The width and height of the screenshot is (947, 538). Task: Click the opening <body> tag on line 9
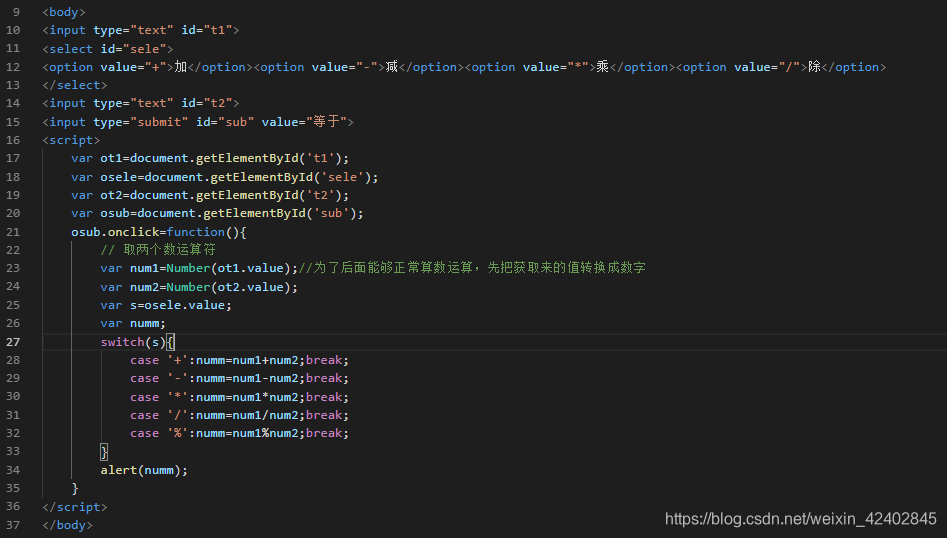64,12
